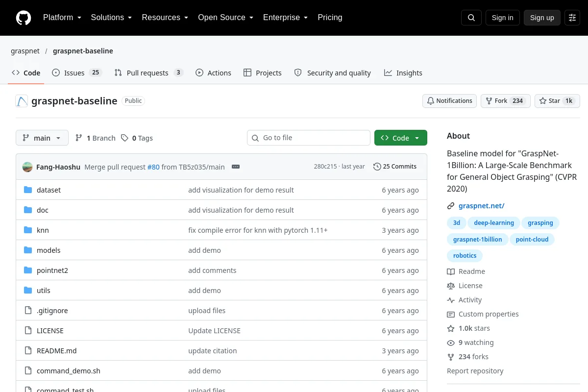588x392 pixels.
Task: Click the note icon beside Custom properties
Action: tap(451, 314)
